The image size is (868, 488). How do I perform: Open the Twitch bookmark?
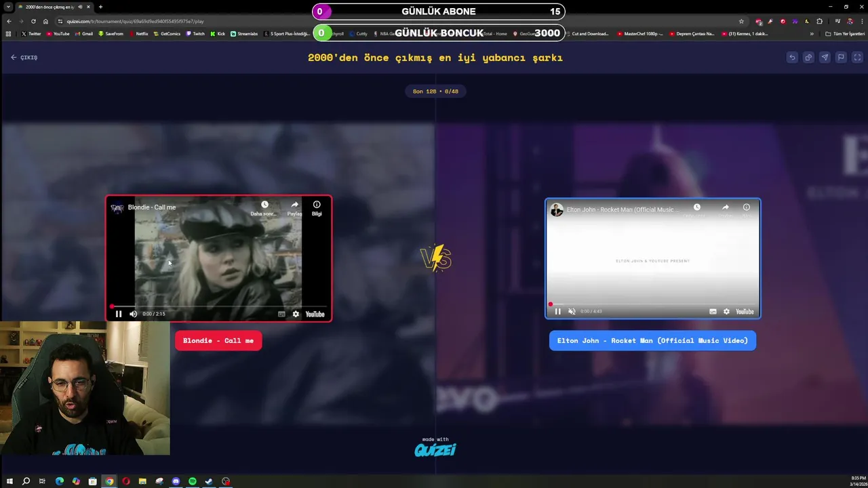[195, 34]
